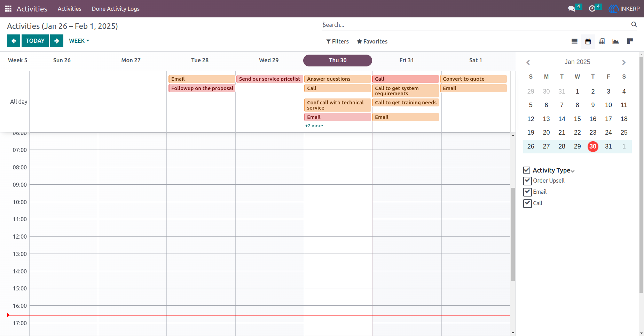Show previous month in mini calendar
This screenshot has width=644, height=336.
(x=528, y=62)
